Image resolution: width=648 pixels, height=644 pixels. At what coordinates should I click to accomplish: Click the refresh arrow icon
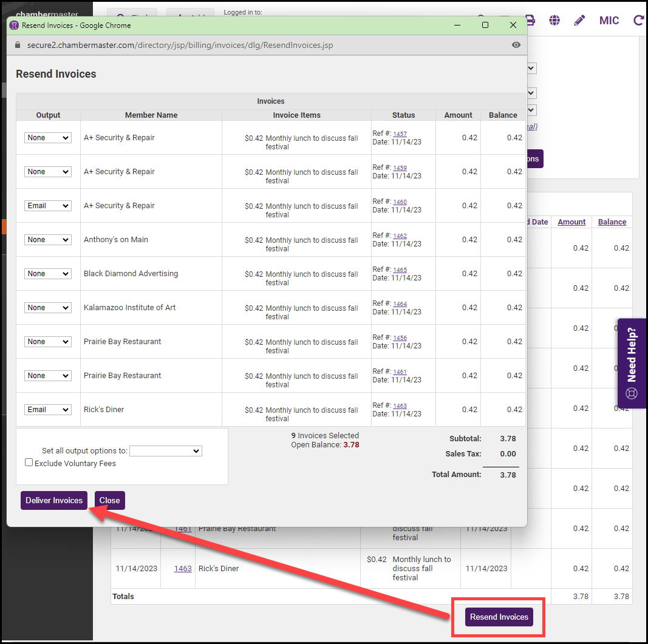[638, 20]
